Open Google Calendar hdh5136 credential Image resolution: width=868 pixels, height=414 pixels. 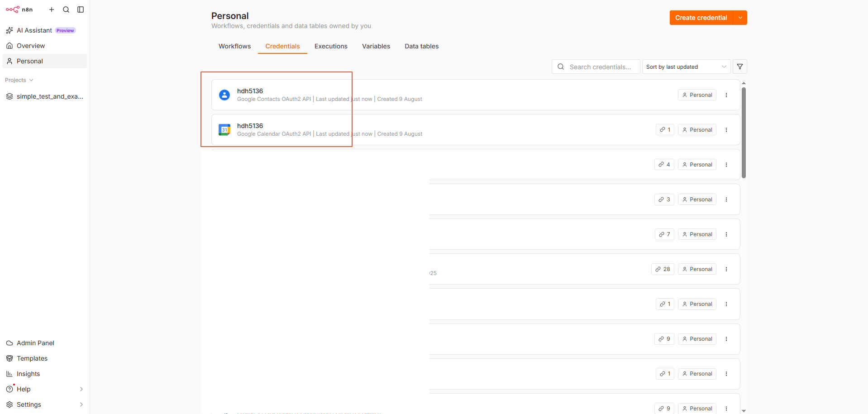click(476, 130)
